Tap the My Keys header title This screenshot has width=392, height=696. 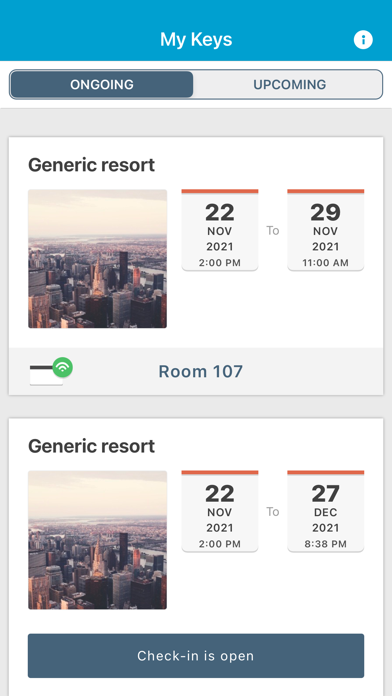(x=196, y=40)
